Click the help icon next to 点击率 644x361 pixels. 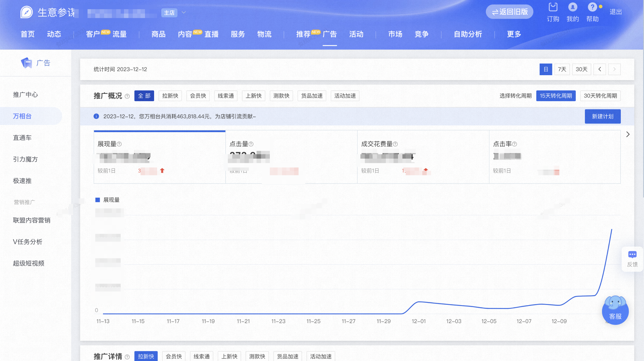[514, 144]
